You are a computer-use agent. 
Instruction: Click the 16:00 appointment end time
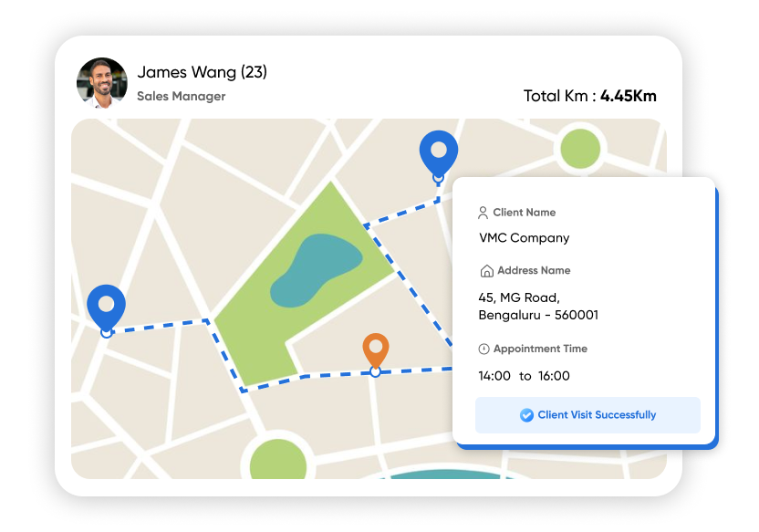[x=554, y=376]
